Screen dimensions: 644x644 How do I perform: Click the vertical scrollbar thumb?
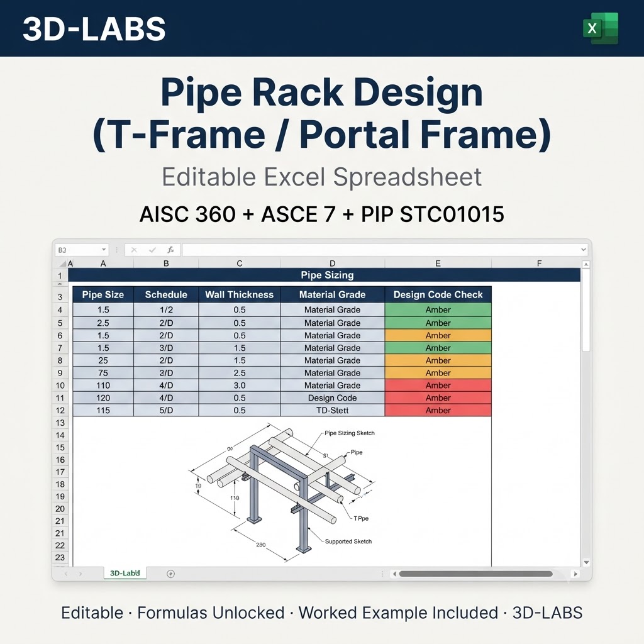click(x=586, y=310)
